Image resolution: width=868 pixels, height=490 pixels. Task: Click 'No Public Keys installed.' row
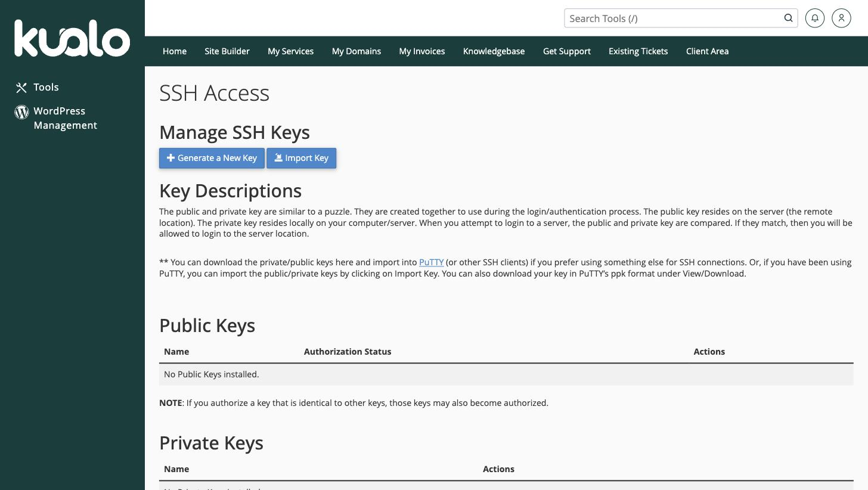point(506,374)
